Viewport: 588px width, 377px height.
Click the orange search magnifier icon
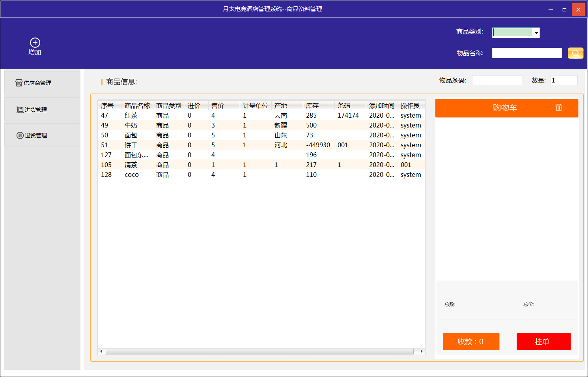click(x=575, y=53)
